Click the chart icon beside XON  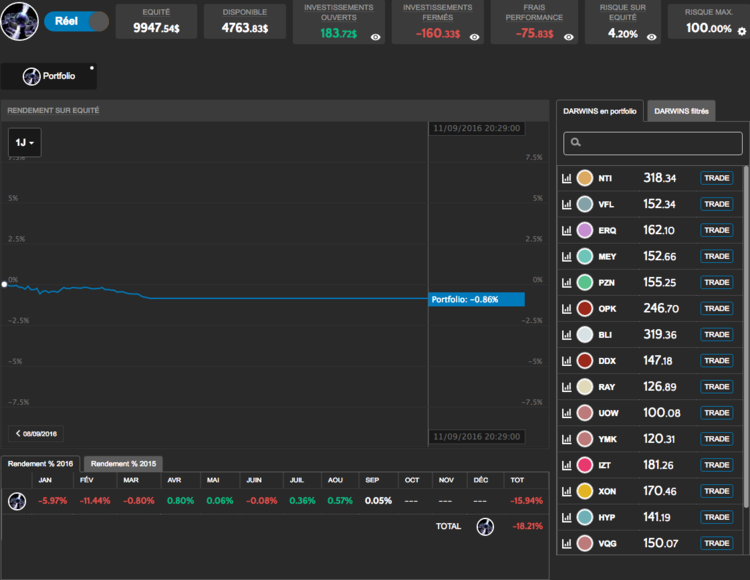567,491
